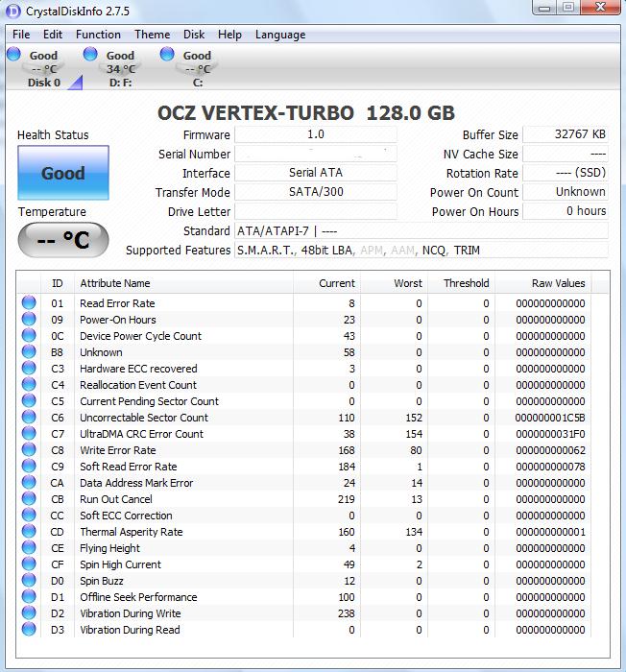Click the raw value 000000000062
The image size is (626, 672).
click(x=550, y=450)
